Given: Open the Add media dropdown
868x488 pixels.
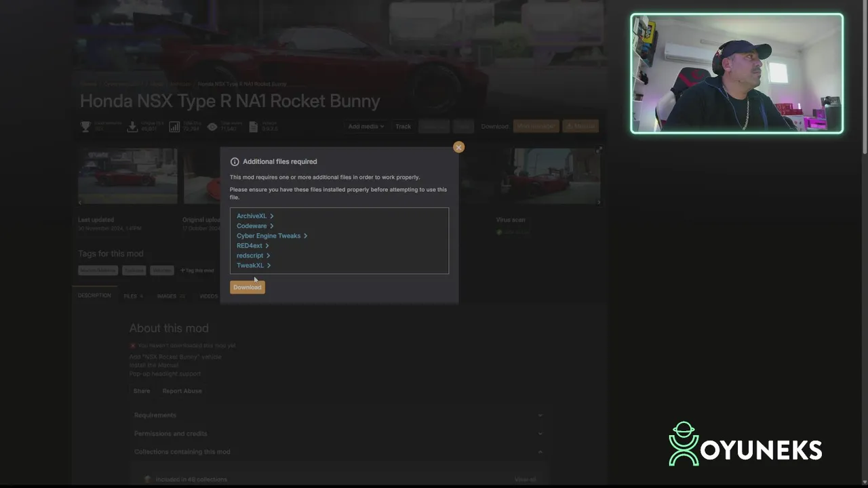Looking at the screenshot, I should pyautogui.click(x=366, y=127).
